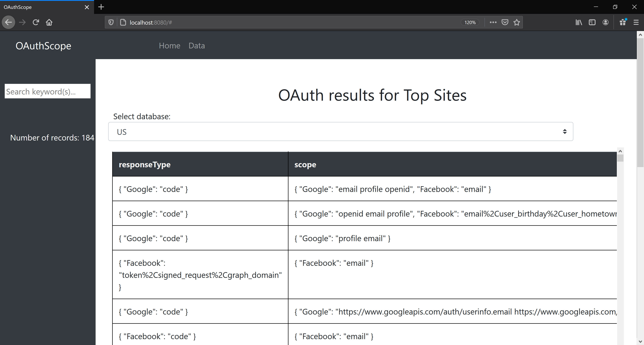Click the page scrollbar up arrow

(x=640, y=35)
